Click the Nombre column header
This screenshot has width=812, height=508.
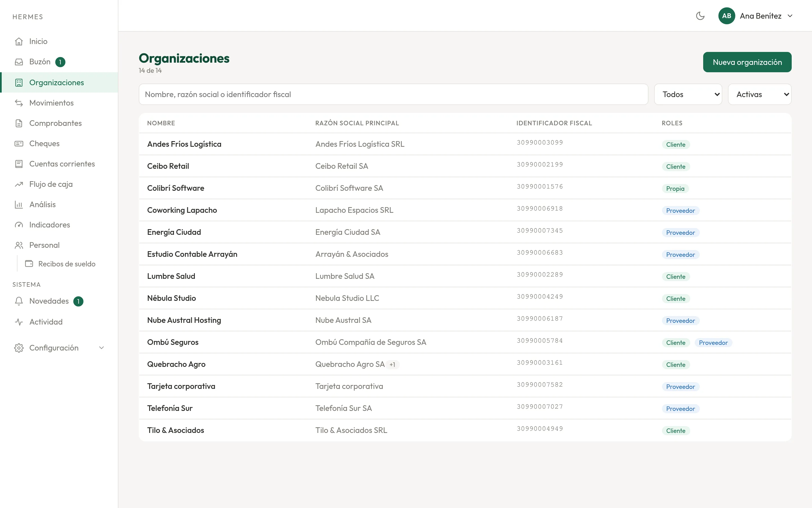coord(161,123)
